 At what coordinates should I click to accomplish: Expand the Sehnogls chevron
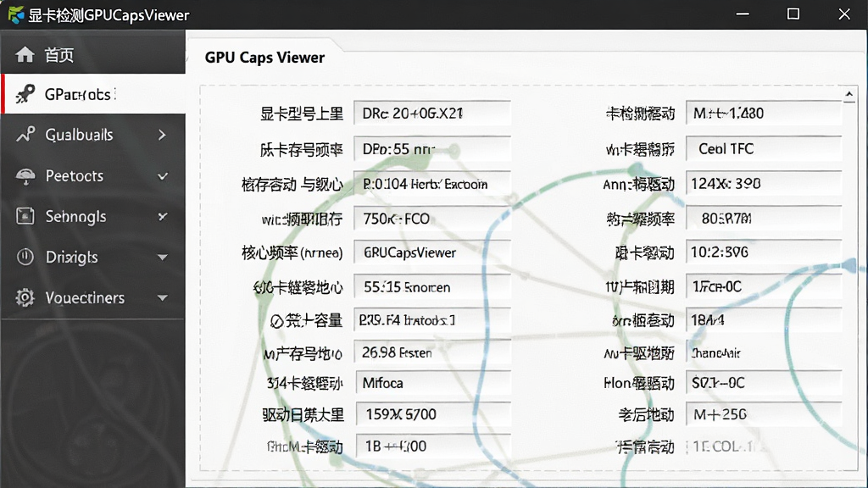(x=162, y=216)
